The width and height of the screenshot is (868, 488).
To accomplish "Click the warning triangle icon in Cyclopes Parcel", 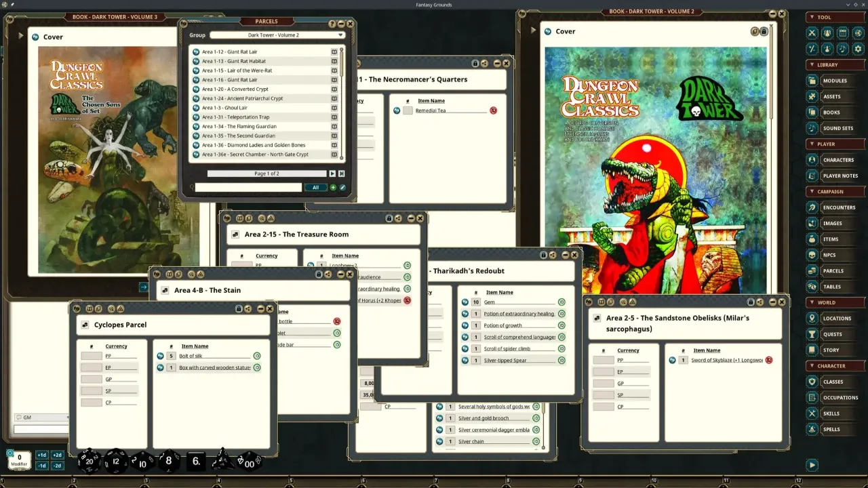I will pos(120,309).
